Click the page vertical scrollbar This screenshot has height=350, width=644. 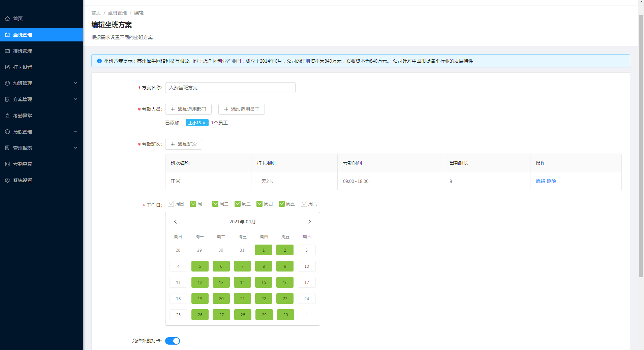[x=641, y=146]
